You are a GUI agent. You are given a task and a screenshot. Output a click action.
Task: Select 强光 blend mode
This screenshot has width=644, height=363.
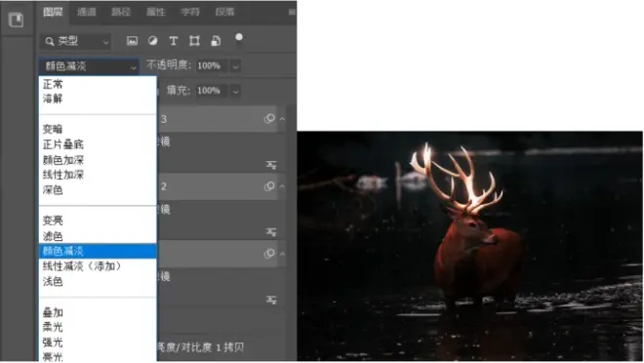point(98,343)
